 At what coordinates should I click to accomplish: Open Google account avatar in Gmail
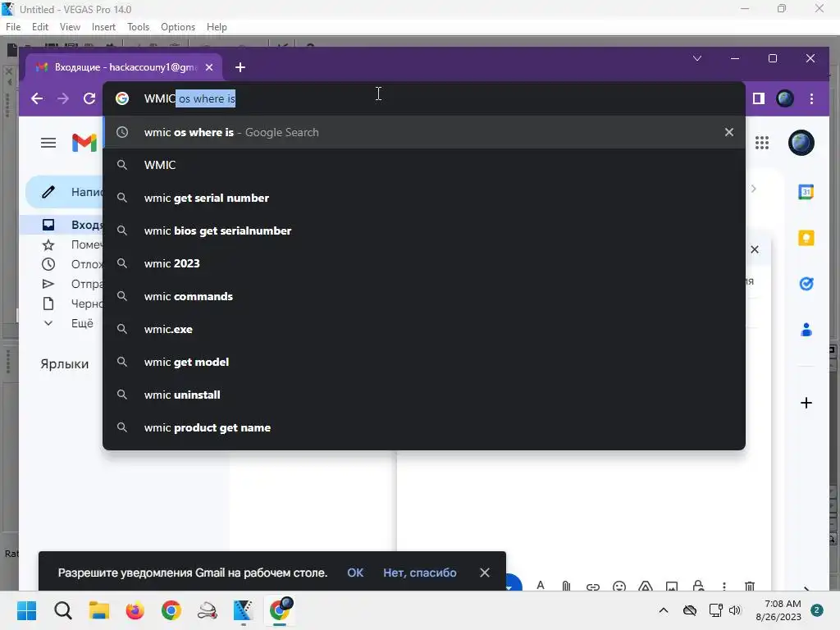click(801, 143)
